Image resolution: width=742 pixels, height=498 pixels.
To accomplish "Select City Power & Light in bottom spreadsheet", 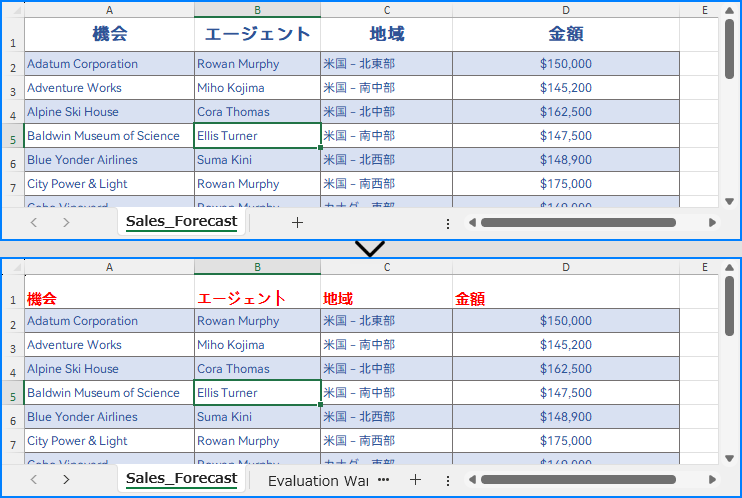I will click(x=109, y=441).
